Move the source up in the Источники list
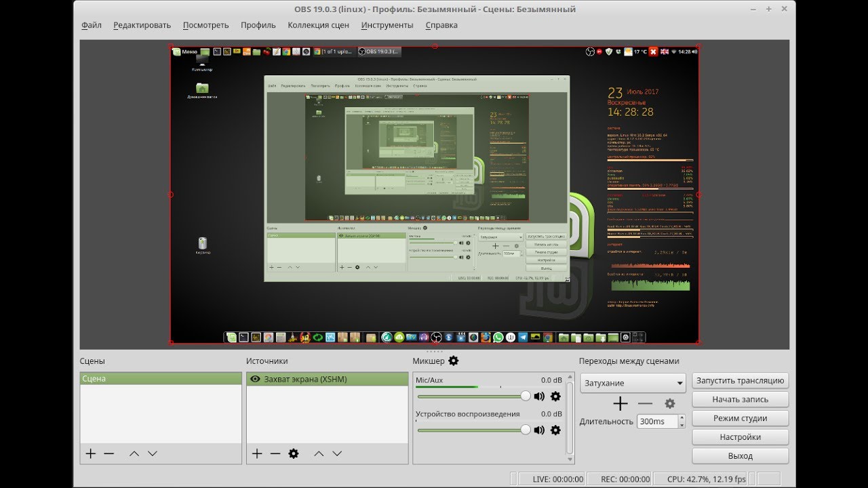Screen dimensions: 868x488 click(x=318, y=453)
